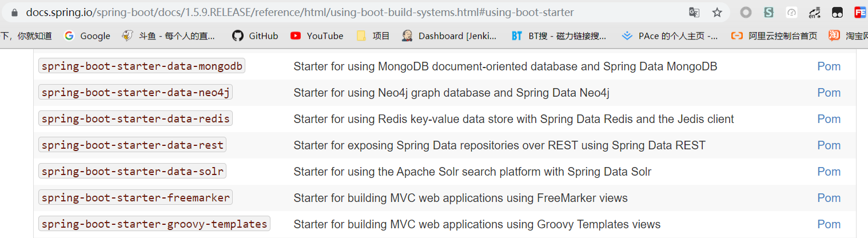The width and height of the screenshot is (868, 238).
Task: Open the Google bookmark
Action: 87,35
